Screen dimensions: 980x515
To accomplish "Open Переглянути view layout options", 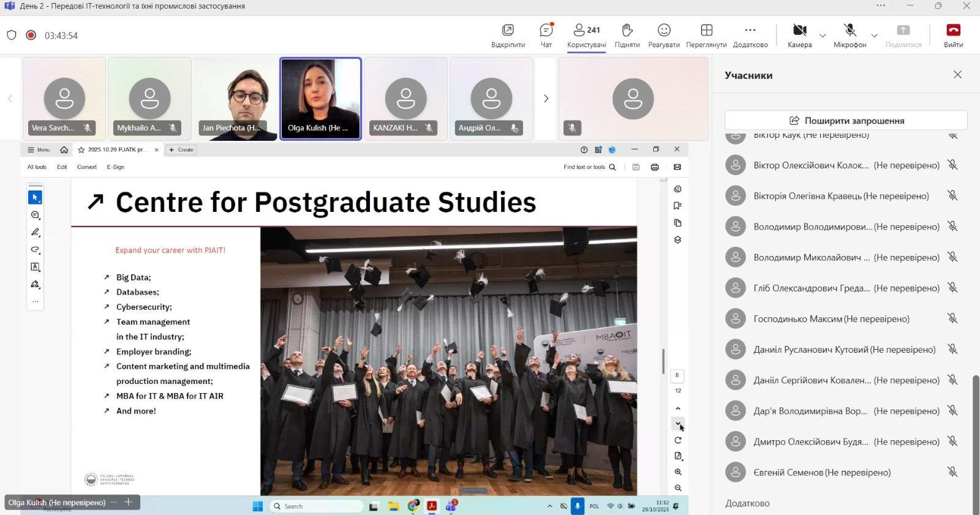I will (706, 35).
